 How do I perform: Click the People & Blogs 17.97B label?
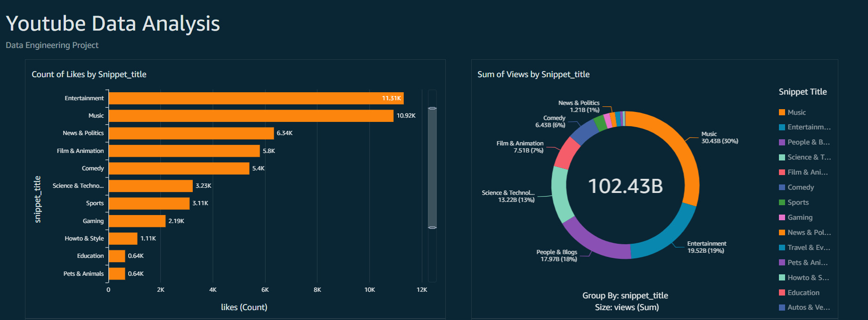[557, 256]
